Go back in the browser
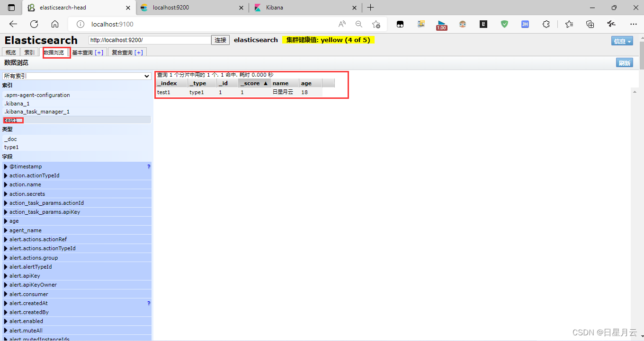Viewport: 644px width, 341px height. pyautogui.click(x=13, y=24)
